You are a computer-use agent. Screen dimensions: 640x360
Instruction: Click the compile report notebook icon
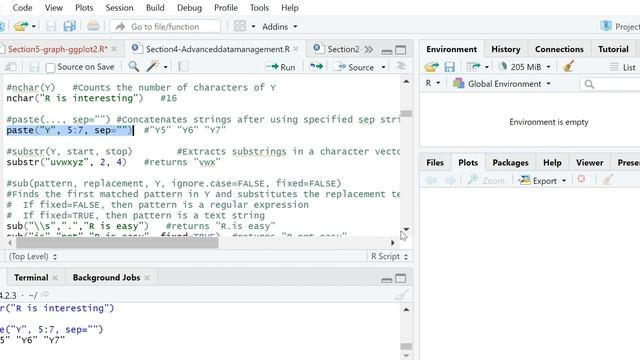click(183, 67)
